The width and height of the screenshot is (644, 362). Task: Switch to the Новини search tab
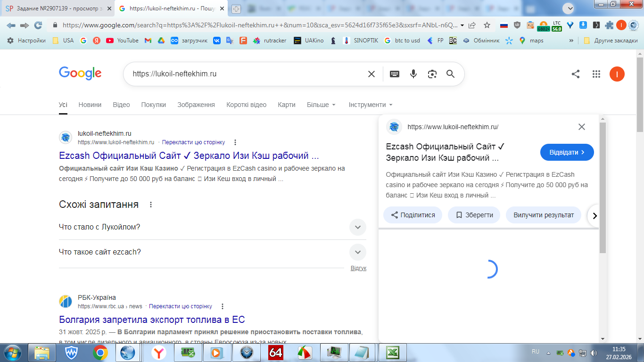coord(90,105)
